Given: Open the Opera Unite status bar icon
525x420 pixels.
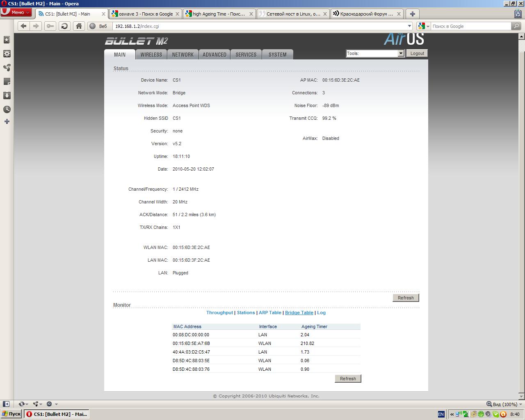Looking at the screenshot, I should click(37, 404).
